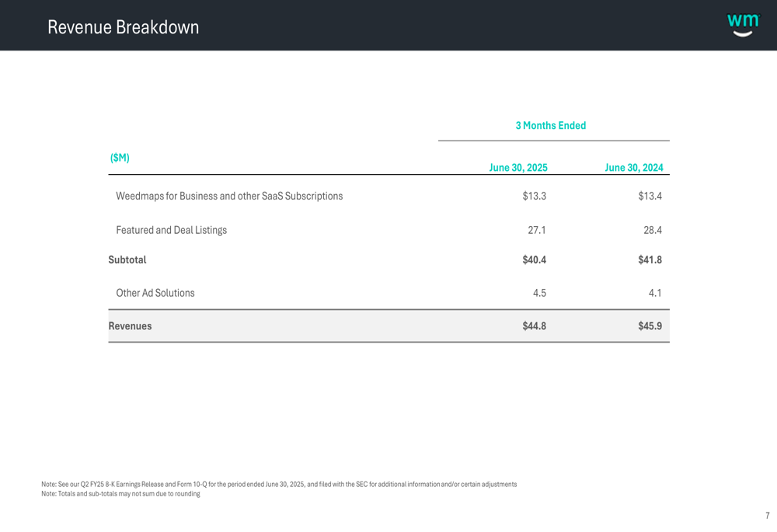Image resolution: width=777 pixels, height=532 pixels.
Task: Click the $44.8 total revenues value
Action: coord(534,326)
